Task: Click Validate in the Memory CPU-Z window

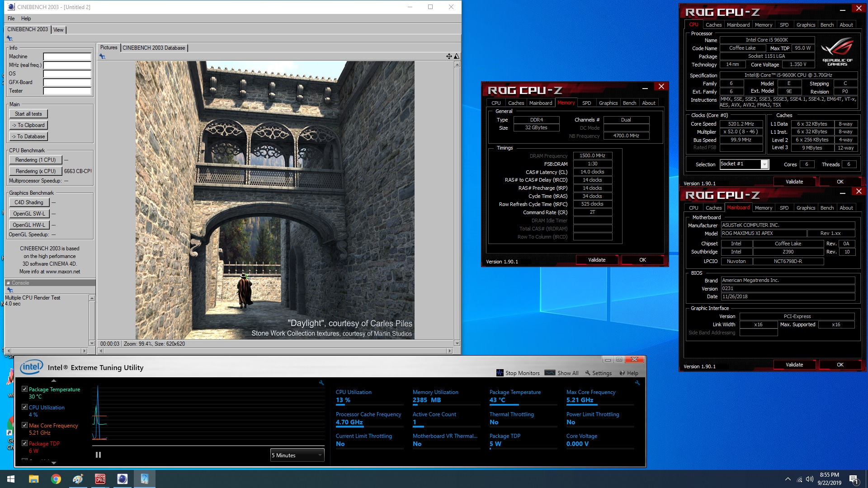Action: click(596, 260)
